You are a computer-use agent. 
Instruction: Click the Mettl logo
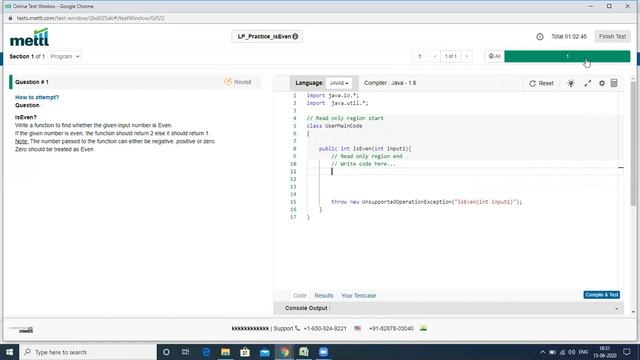29,38
